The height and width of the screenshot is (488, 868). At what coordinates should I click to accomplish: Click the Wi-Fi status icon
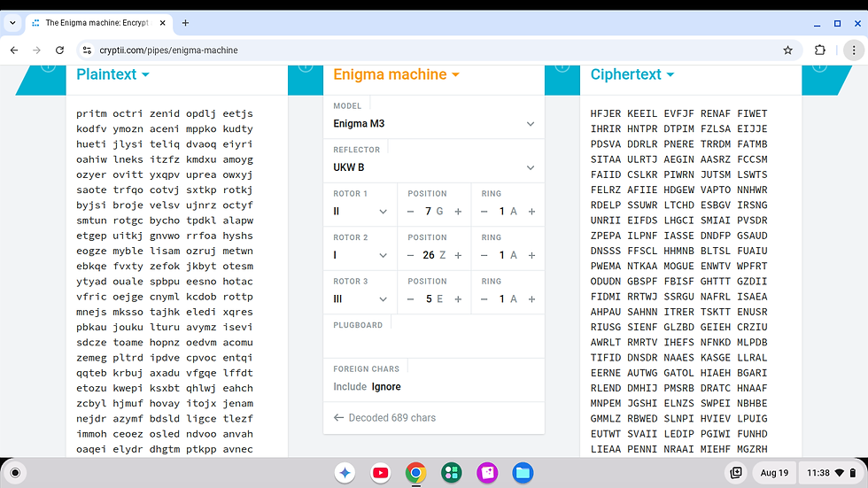tap(840, 473)
